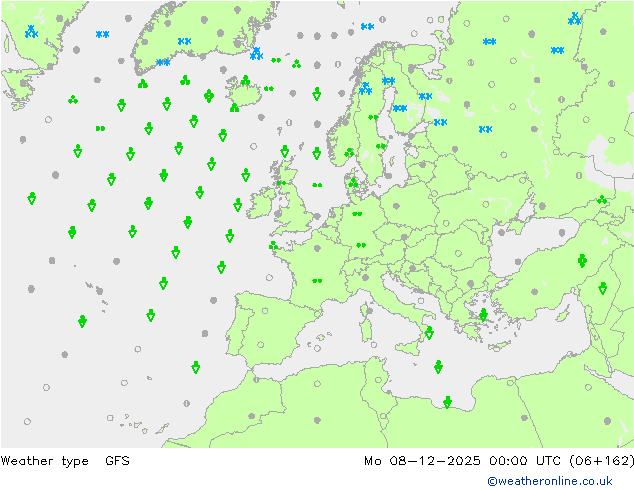The height and width of the screenshot is (490, 634).
Task: Open the weatheronline.co.uk copyright link
Action: pyautogui.click(x=549, y=481)
